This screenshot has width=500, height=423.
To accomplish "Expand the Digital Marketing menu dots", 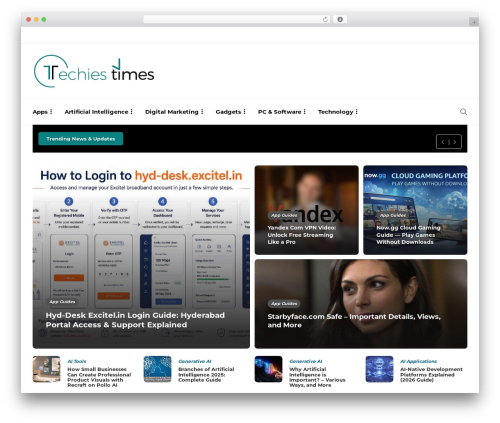I will coord(202,112).
